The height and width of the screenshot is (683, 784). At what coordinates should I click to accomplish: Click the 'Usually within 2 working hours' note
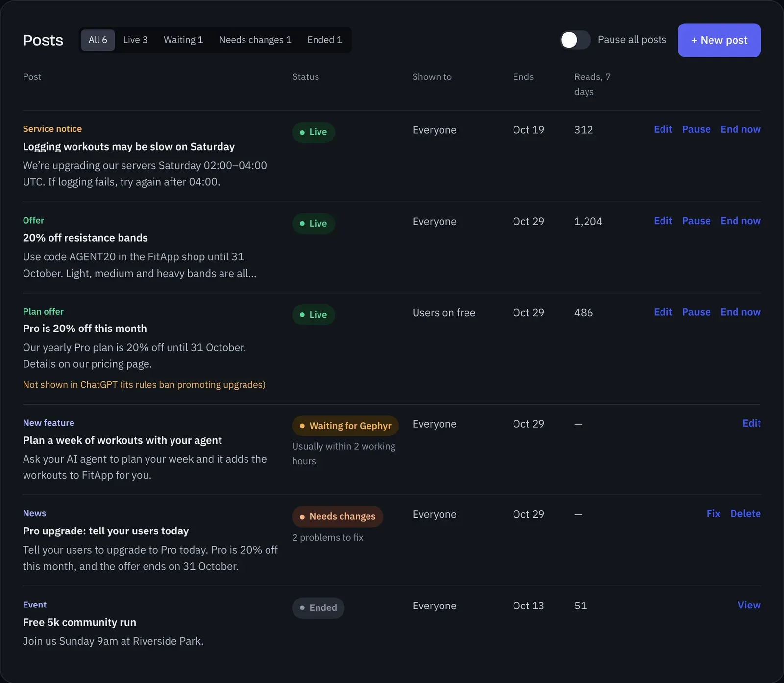344,454
